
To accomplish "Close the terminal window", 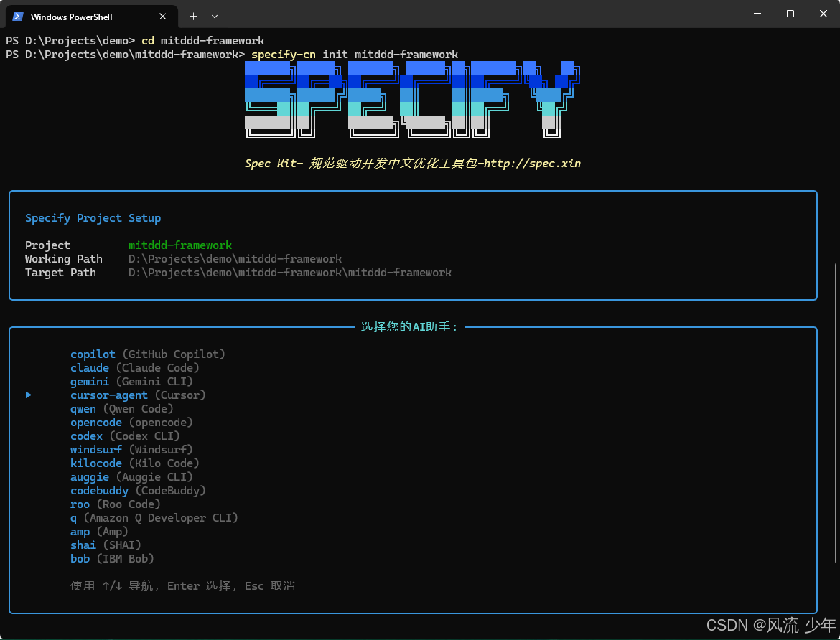I will pyautogui.click(x=823, y=14).
